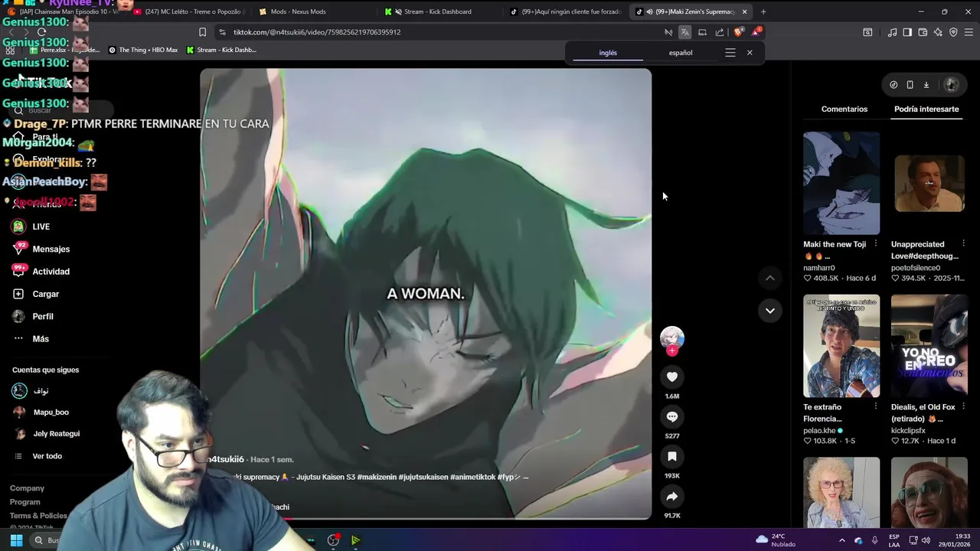
Task: Open translate popup options menu
Action: pos(730,53)
